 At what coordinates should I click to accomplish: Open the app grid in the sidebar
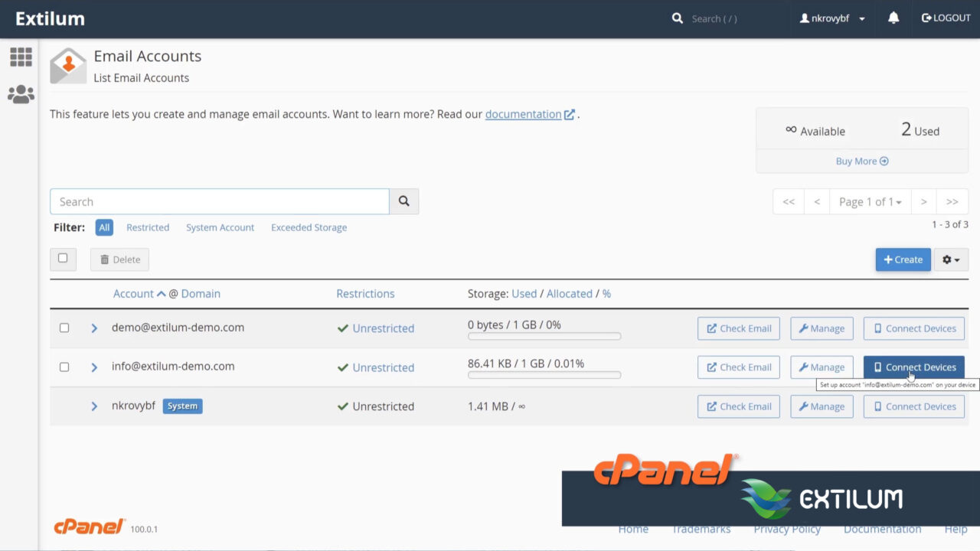[21, 57]
